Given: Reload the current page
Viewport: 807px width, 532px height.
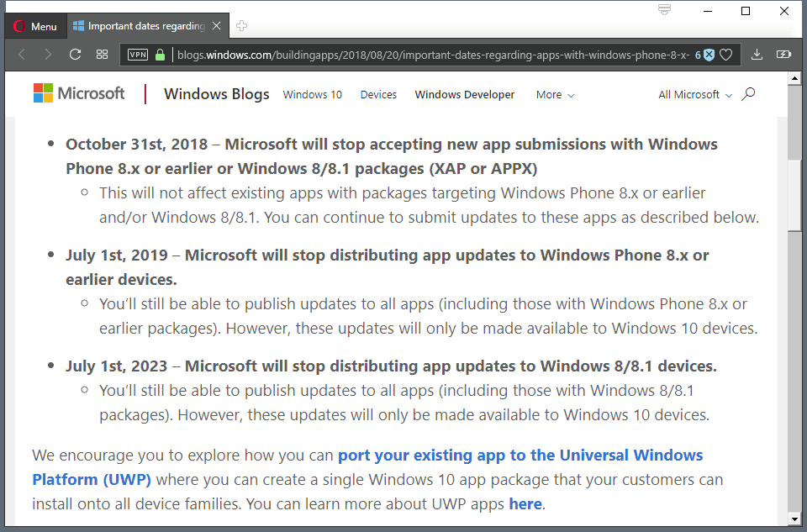Looking at the screenshot, I should [75, 54].
